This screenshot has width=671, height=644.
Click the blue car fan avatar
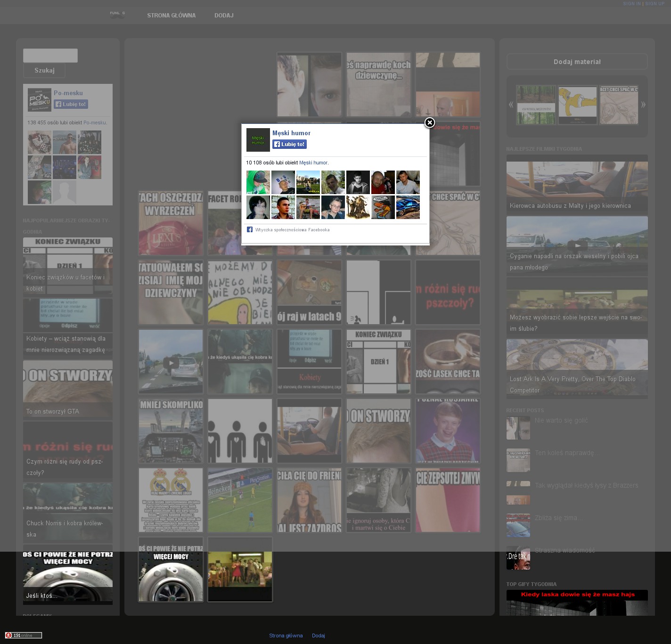click(408, 207)
